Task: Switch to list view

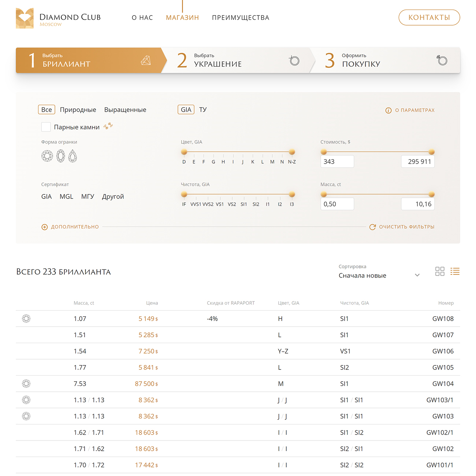Action: coord(455,271)
